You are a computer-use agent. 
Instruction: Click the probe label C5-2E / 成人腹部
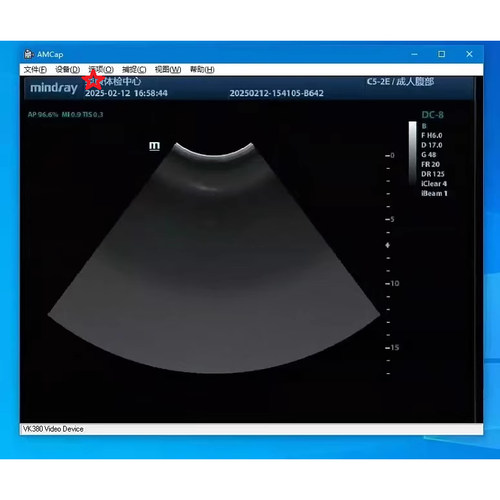point(400,82)
